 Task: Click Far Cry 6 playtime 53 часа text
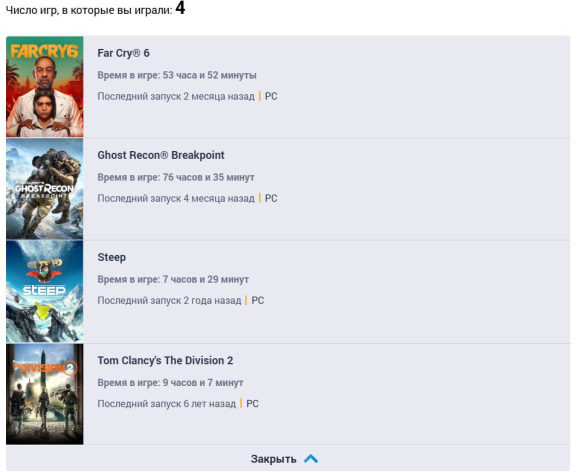177,75
